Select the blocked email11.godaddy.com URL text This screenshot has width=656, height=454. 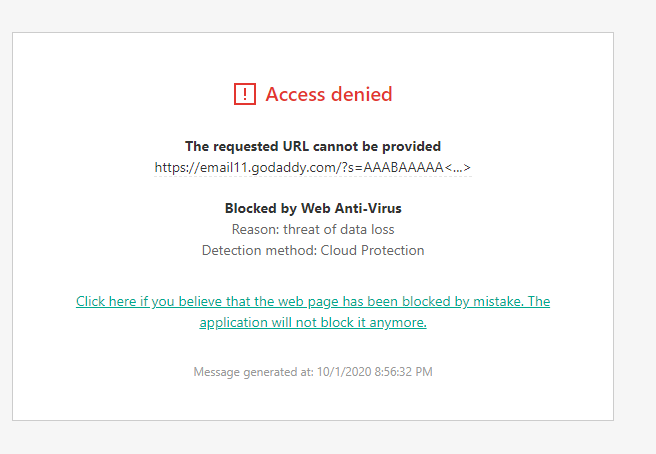pos(313,167)
